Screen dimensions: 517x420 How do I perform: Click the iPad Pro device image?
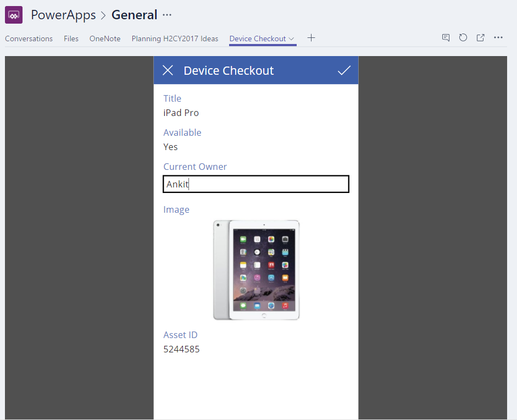(x=256, y=270)
